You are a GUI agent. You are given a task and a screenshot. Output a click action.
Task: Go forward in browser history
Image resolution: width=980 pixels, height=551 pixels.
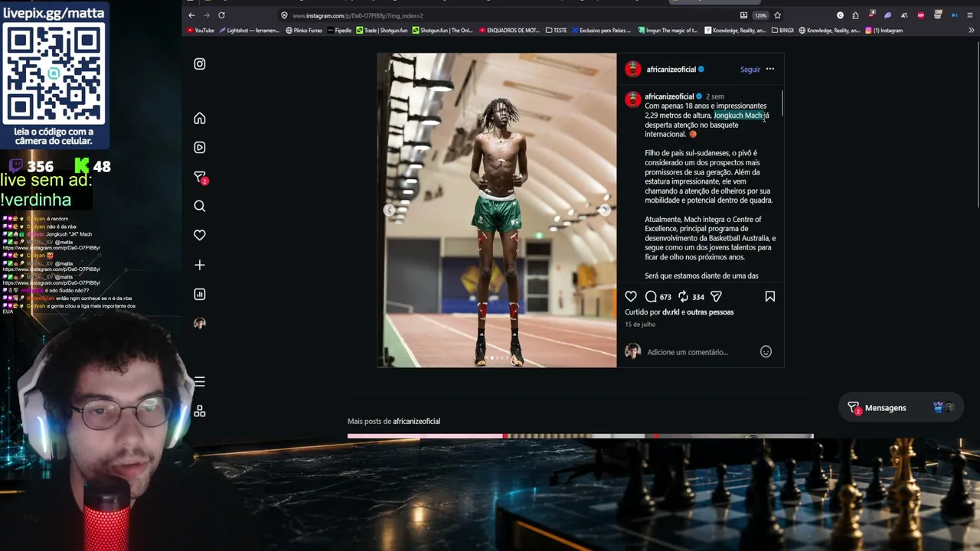coord(206,15)
